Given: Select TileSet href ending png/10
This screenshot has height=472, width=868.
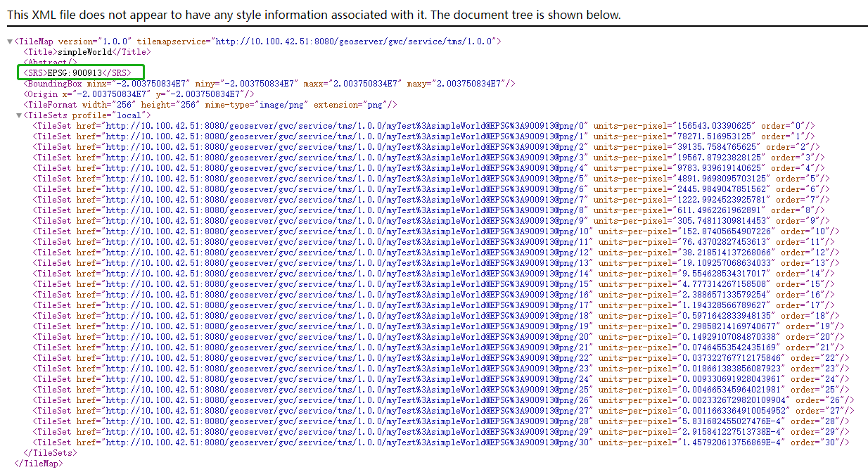Looking at the screenshot, I should 346,231.
